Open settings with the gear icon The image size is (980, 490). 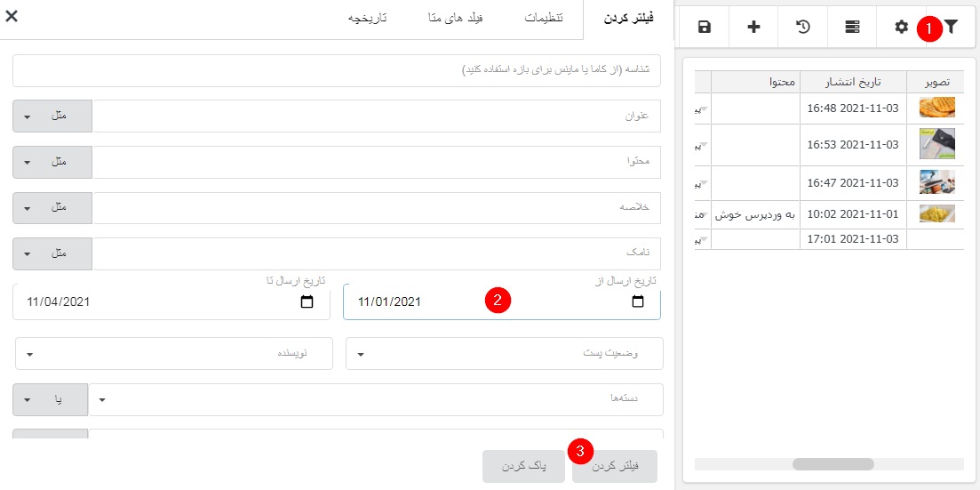point(902,28)
